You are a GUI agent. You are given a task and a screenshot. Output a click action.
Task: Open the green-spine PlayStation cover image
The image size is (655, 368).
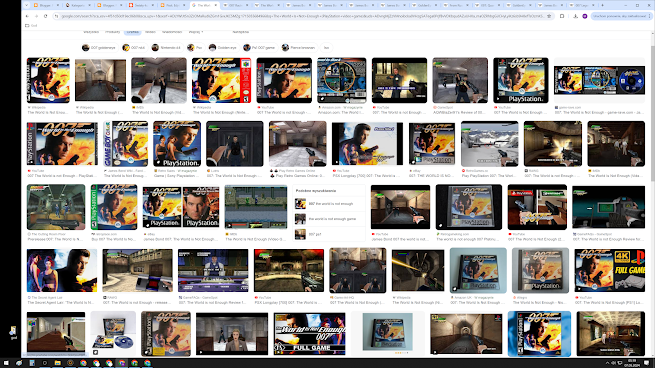[114, 207]
